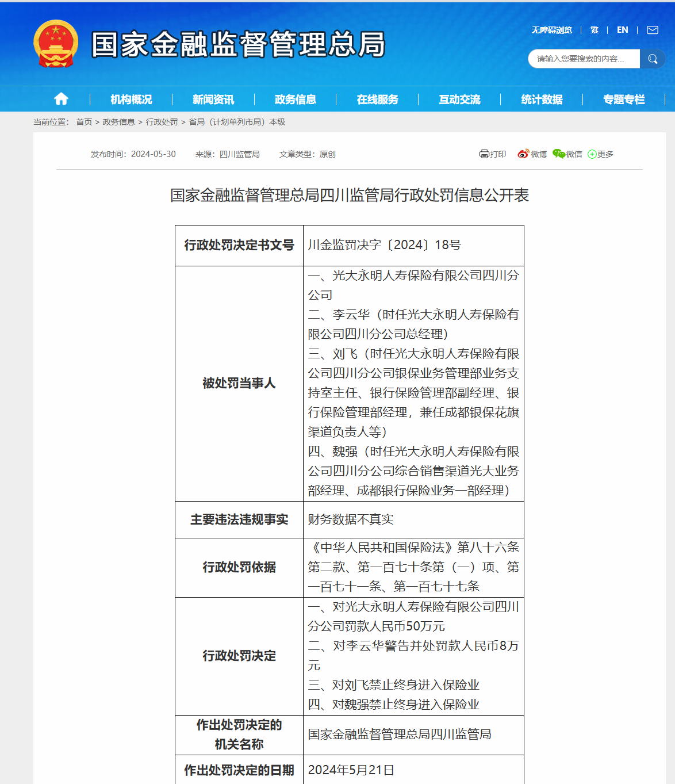The height and width of the screenshot is (784, 675).
Task: Switch to traditional Chinese 繁 link
Action: pyautogui.click(x=595, y=30)
